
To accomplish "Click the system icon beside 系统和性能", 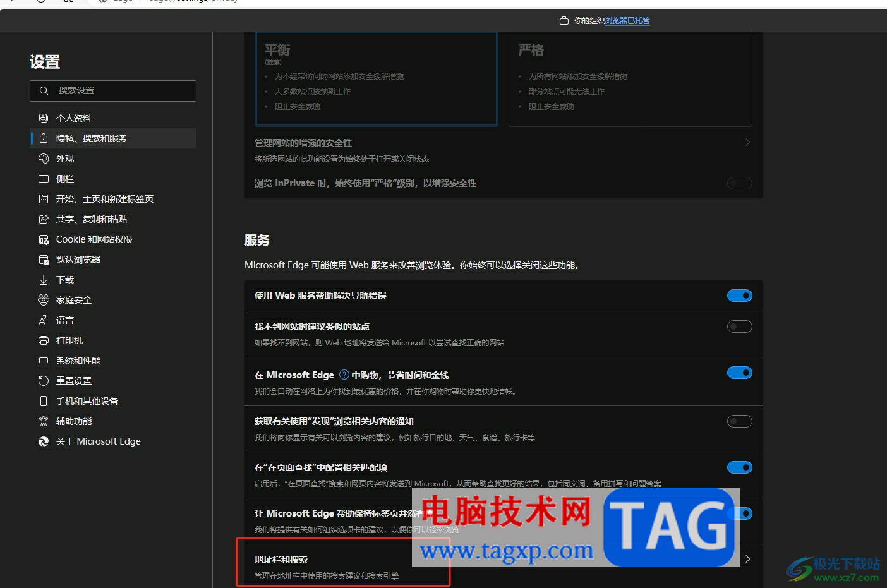I will pyautogui.click(x=44, y=361).
